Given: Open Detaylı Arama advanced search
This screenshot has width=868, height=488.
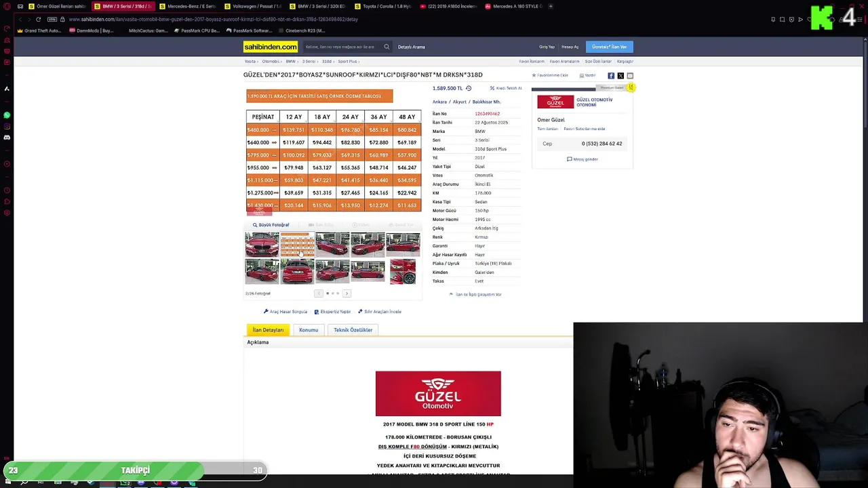Looking at the screenshot, I should pyautogui.click(x=411, y=47).
